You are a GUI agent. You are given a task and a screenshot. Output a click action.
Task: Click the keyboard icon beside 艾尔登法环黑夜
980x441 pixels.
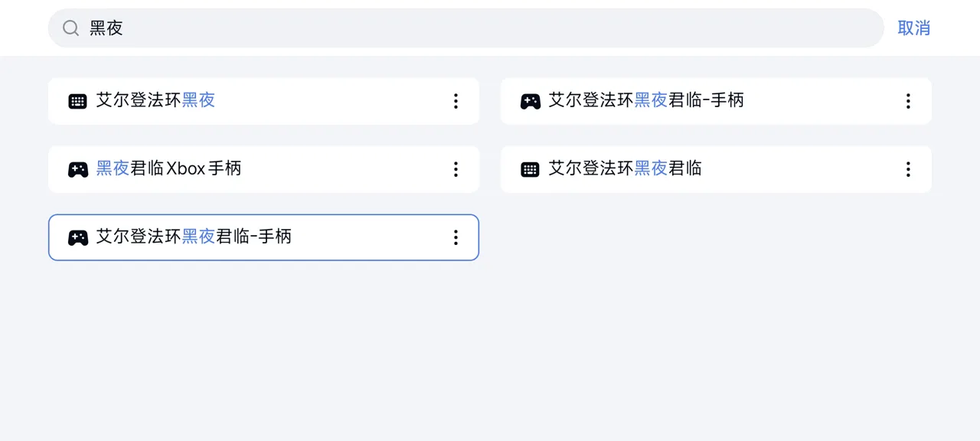(77, 101)
